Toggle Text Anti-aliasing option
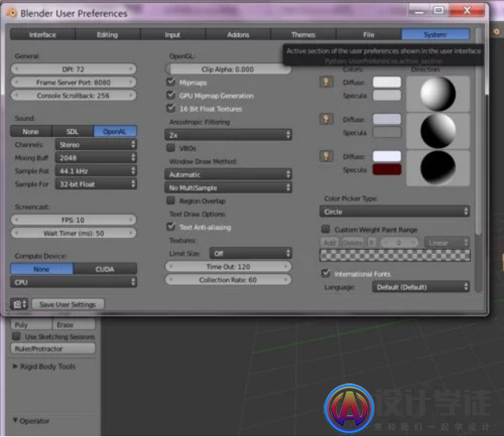 pos(171,227)
